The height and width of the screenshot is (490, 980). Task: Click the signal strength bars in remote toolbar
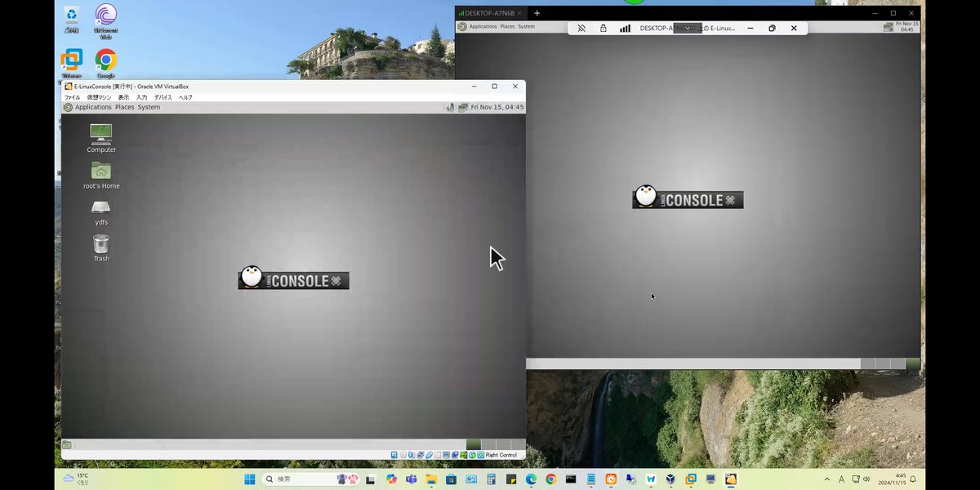point(626,28)
